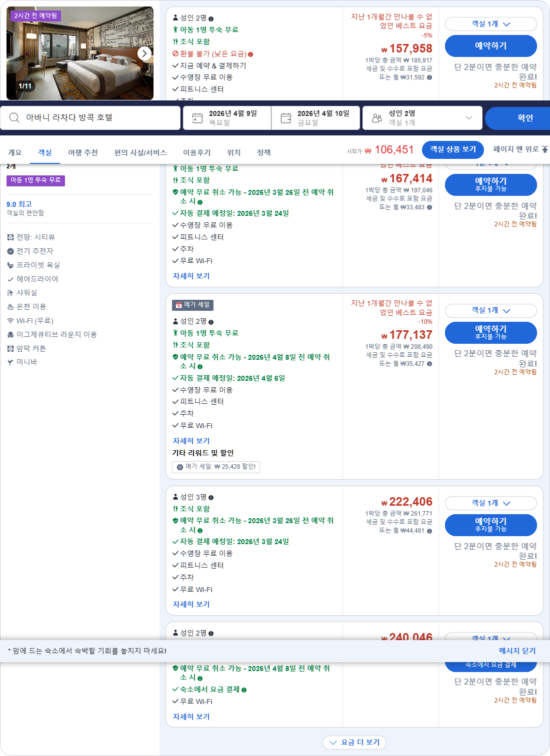Click the discount icon before 메가 세일: ₩25,428 할인!
The image size is (550, 756).
pos(180,467)
